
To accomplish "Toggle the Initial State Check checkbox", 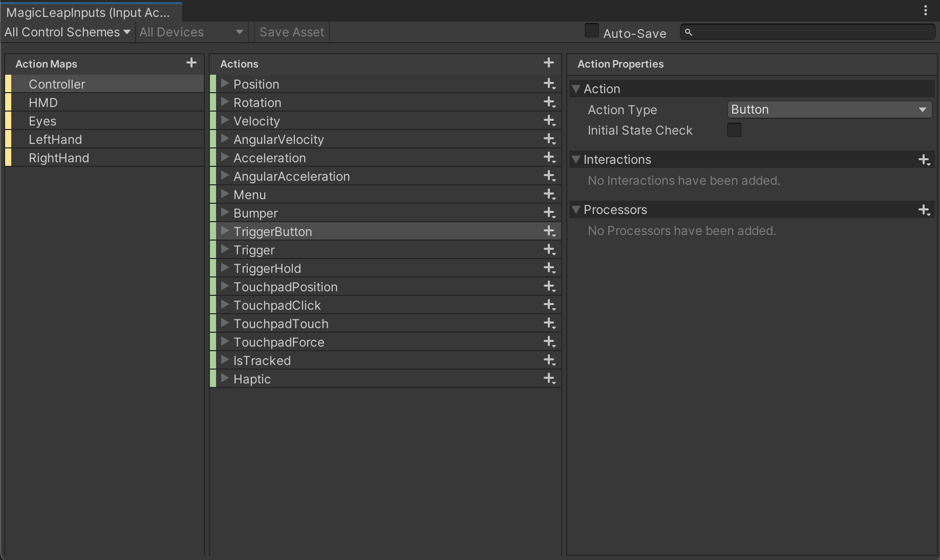I will (734, 131).
